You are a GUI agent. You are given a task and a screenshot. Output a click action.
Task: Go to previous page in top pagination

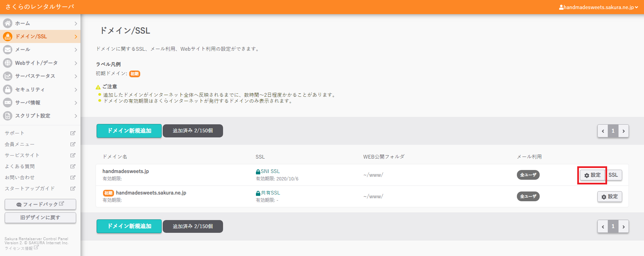pyautogui.click(x=603, y=131)
